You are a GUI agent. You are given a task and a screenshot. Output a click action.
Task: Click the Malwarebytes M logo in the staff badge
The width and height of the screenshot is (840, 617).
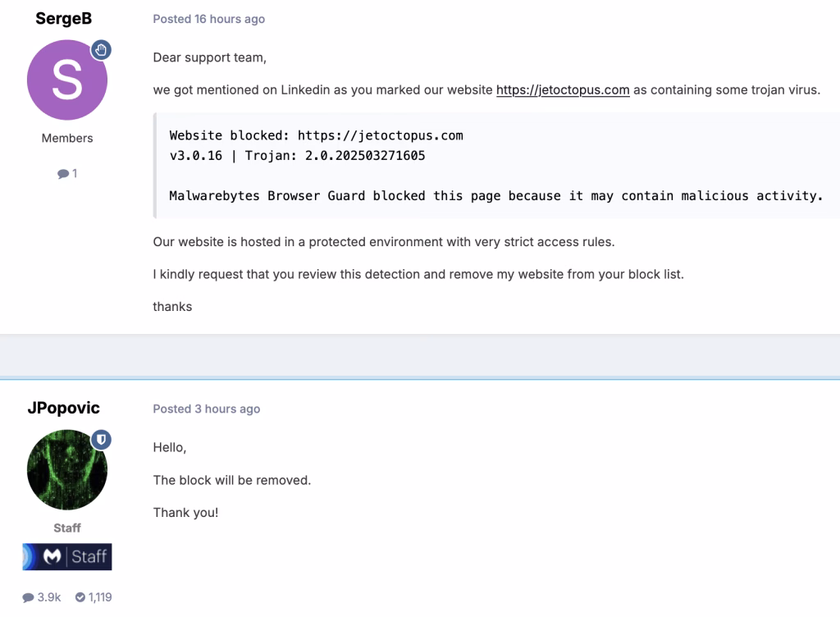tap(52, 556)
